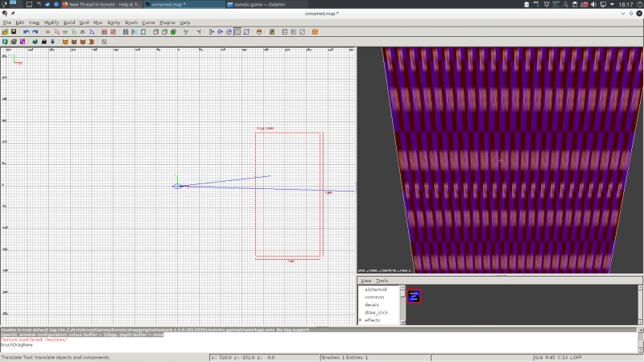Click the Redo arrow icon

pyautogui.click(x=35, y=32)
